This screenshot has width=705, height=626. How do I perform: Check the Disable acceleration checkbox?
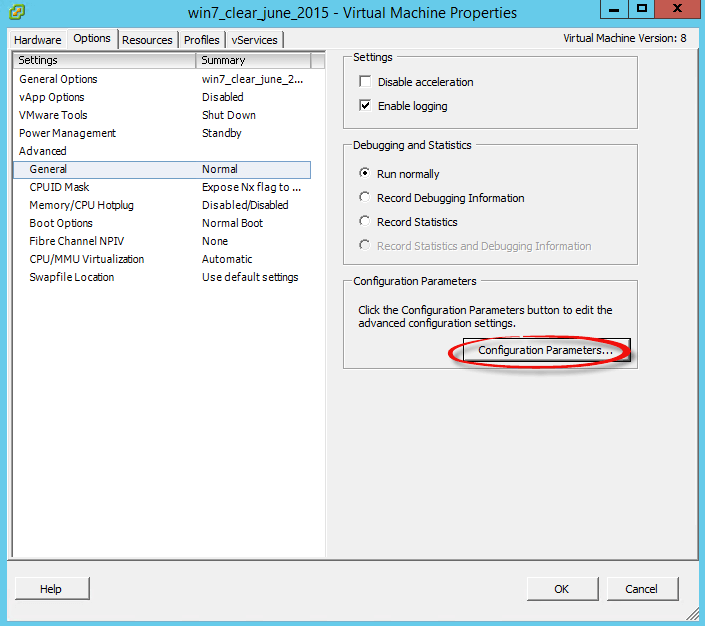(365, 82)
